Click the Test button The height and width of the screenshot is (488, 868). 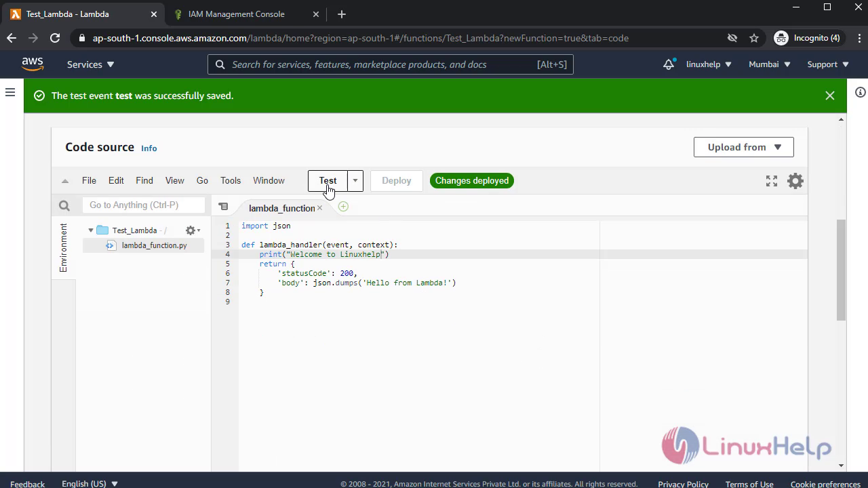[328, 181]
